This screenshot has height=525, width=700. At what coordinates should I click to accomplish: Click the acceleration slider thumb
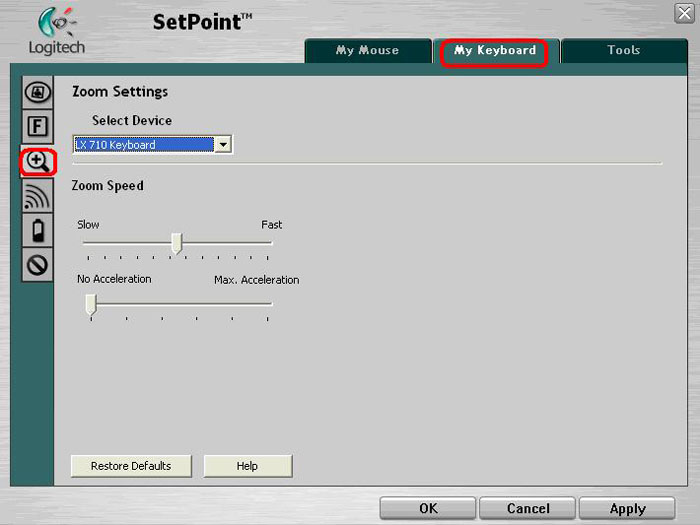pos(91,305)
